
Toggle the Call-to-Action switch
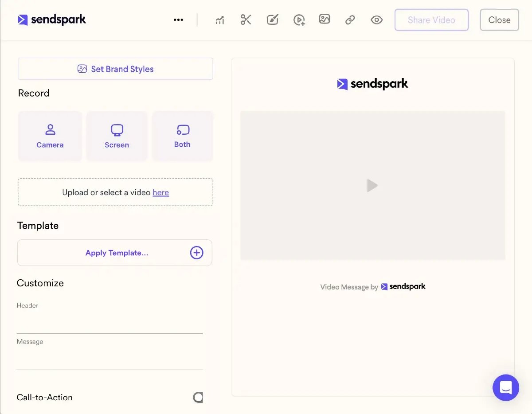pyautogui.click(x=198, y=397)
